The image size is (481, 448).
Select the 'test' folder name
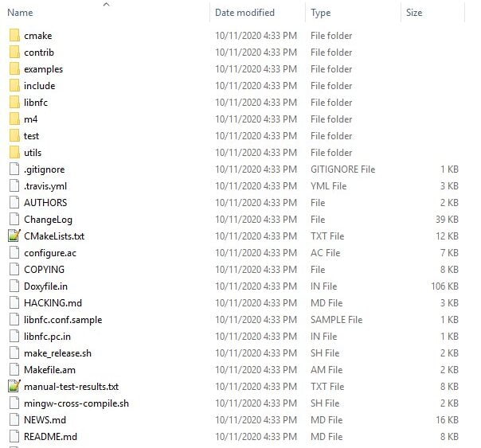(x=31, y=136)
